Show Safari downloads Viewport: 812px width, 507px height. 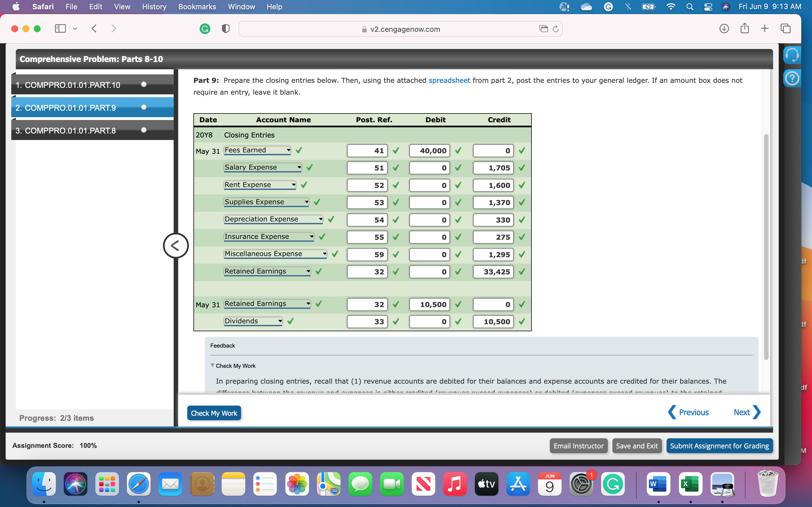coord(724,29)
